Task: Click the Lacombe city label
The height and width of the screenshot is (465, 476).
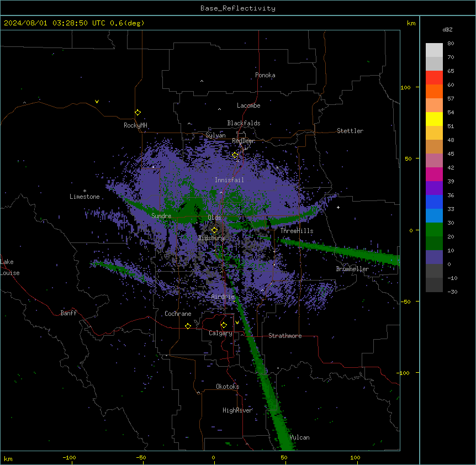Action: tap(248, 105)
